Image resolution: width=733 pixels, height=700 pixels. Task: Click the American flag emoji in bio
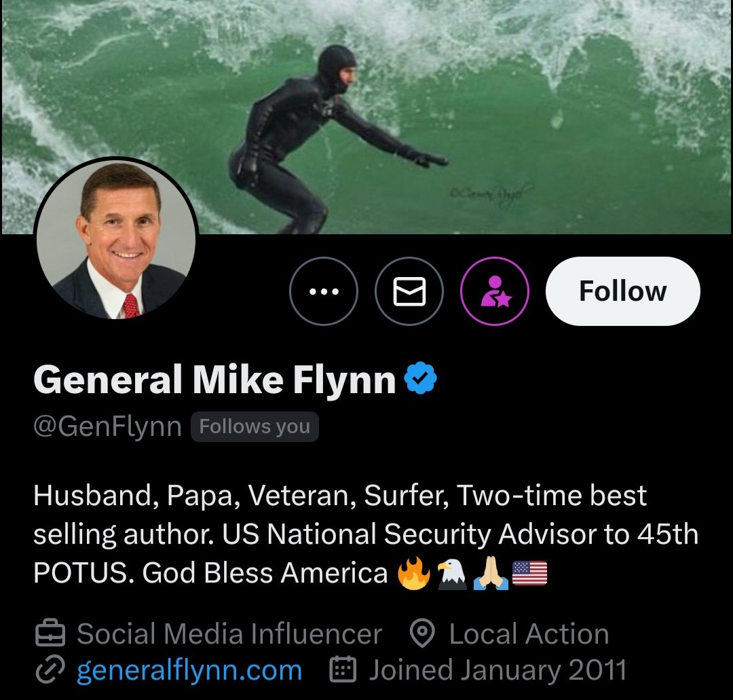click(529, 574)
